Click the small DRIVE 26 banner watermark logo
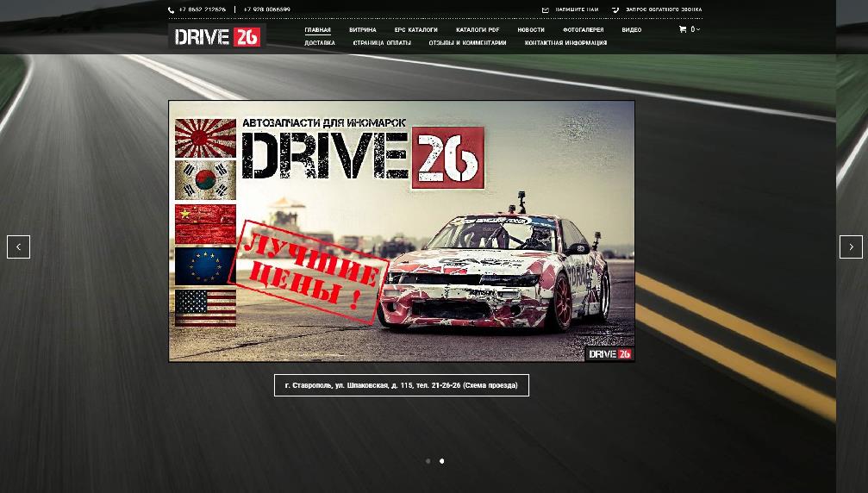The height and width of the screenshot is (493, 868). pos(609,354)
